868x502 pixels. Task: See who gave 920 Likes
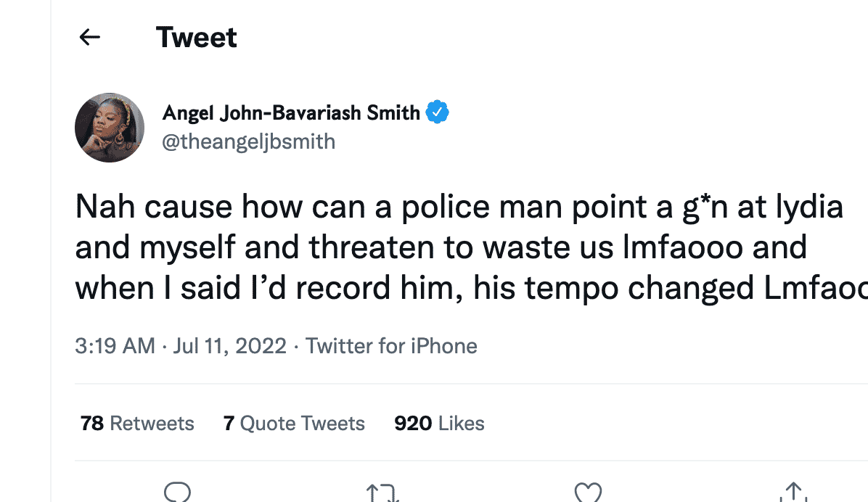440,424
